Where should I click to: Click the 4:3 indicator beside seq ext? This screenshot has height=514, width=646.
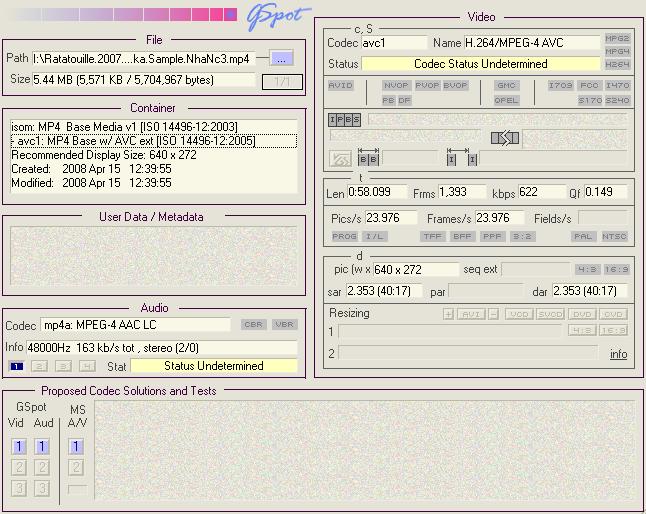[587, 269]
